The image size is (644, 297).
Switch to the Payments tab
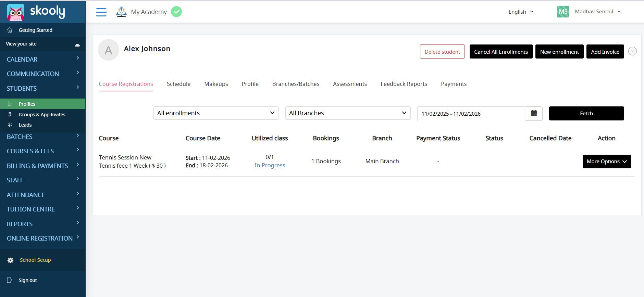pyautogui.click(x=454, y=84)
